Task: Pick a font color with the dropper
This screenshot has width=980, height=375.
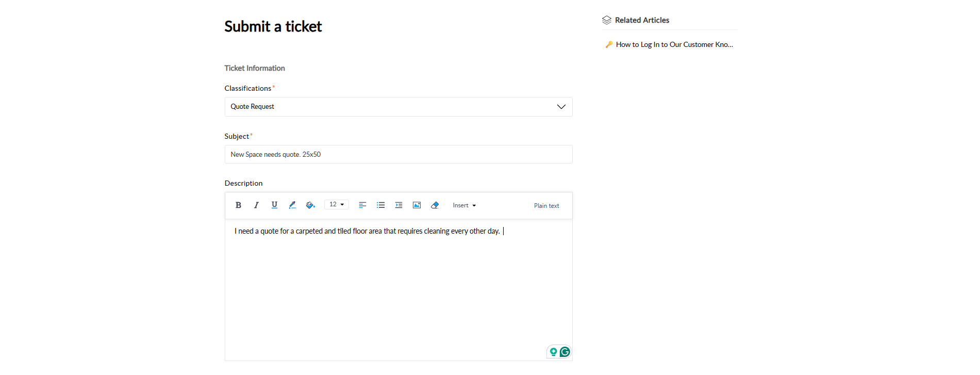Action: point(292,205)
